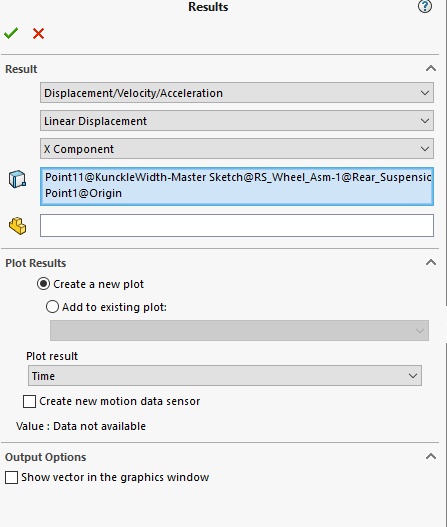Collapse the Result section
This screenshot has height=527, width=447.
[431, 69]
